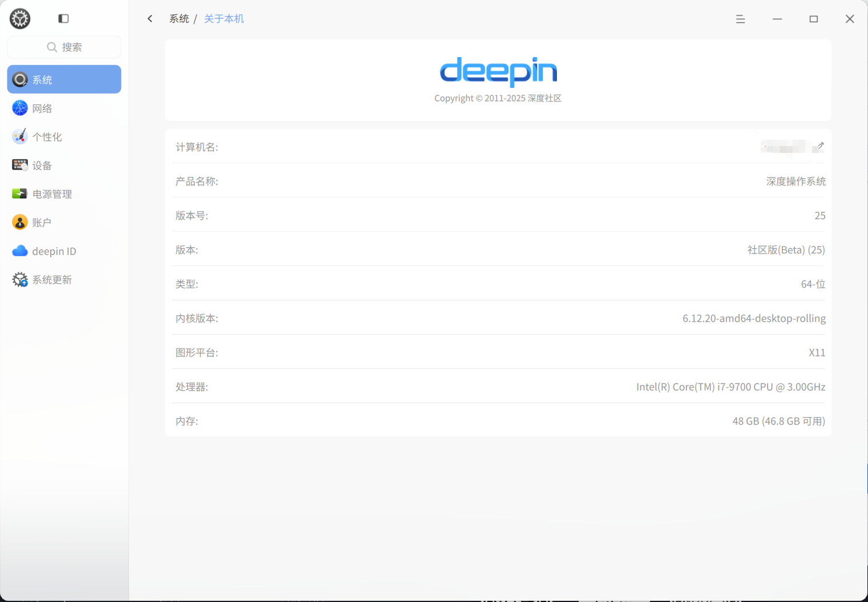
Task: Click in the 搜索 search field
Action: point(64,47)
